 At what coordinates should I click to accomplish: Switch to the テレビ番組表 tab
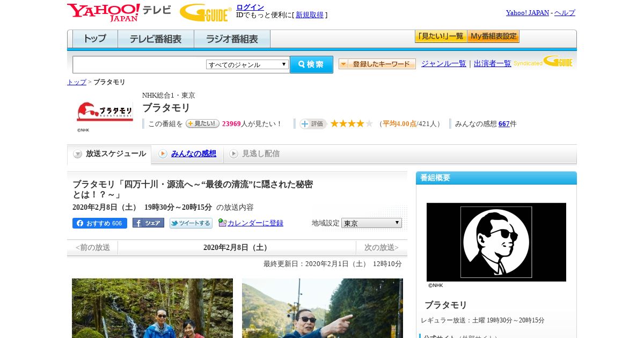tap(156, 39)
